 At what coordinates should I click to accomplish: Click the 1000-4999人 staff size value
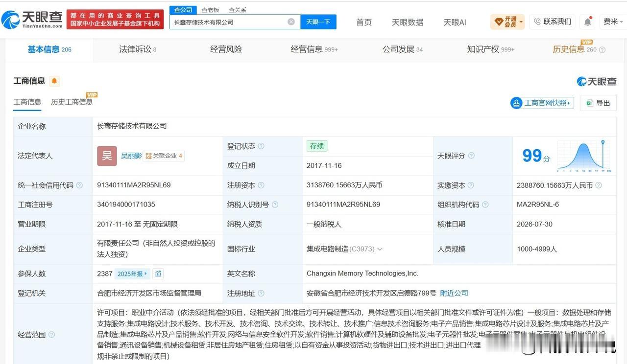[537, 249]
